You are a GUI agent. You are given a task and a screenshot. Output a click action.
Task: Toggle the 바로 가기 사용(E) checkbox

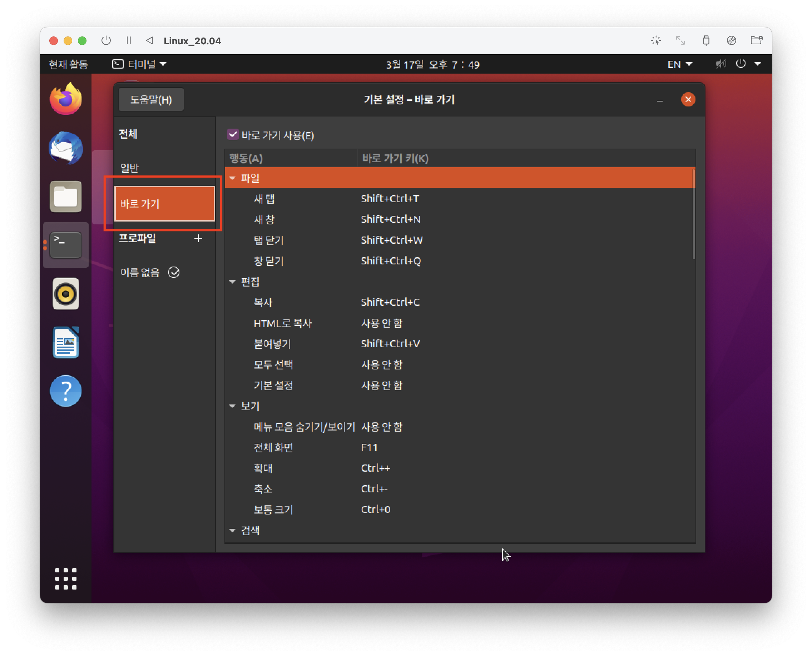coord(233,135)
